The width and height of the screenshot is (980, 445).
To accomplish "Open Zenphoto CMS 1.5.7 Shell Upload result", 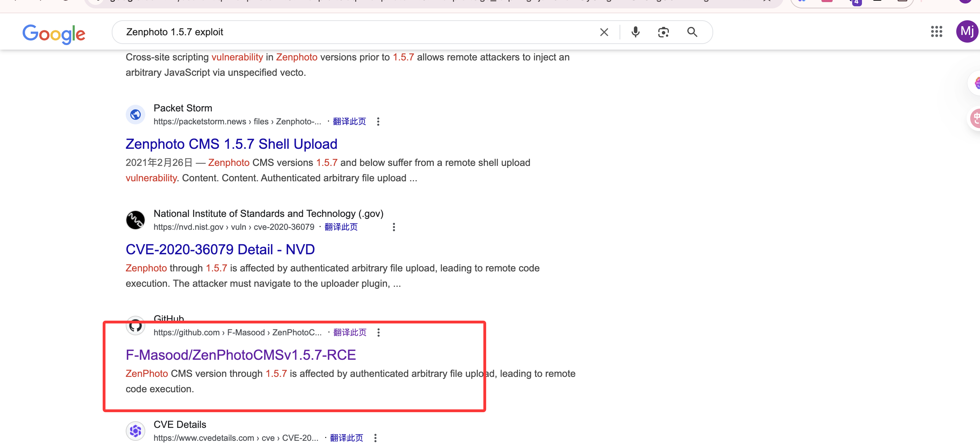I will [x=231, y=144].
